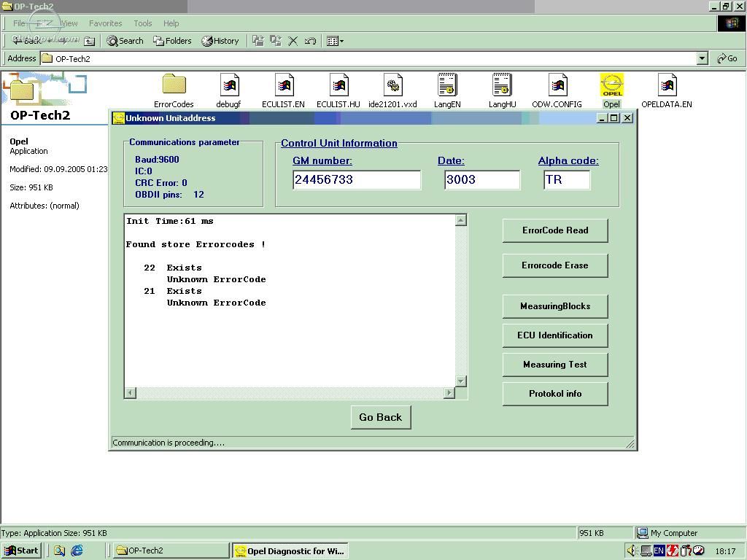Image resolution: width=747 pixels, height=560 pixels.
Task: Click the Copy To toolbar icon
Action: 275,41
